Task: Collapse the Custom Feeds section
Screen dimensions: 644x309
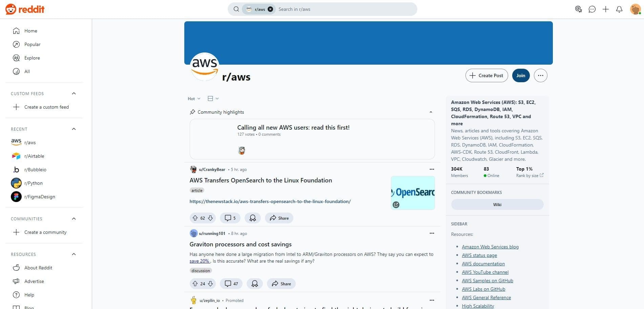Action: click(x=74, y=93)
